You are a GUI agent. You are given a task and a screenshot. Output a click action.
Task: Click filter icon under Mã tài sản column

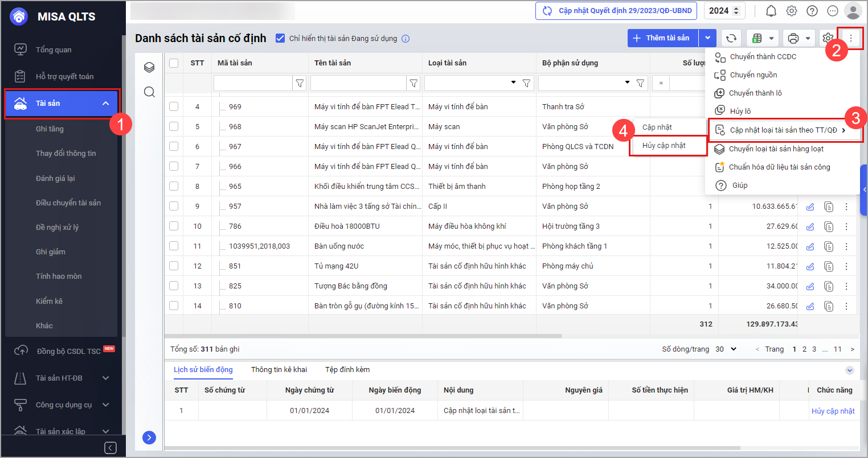click(x=300, y=83)
